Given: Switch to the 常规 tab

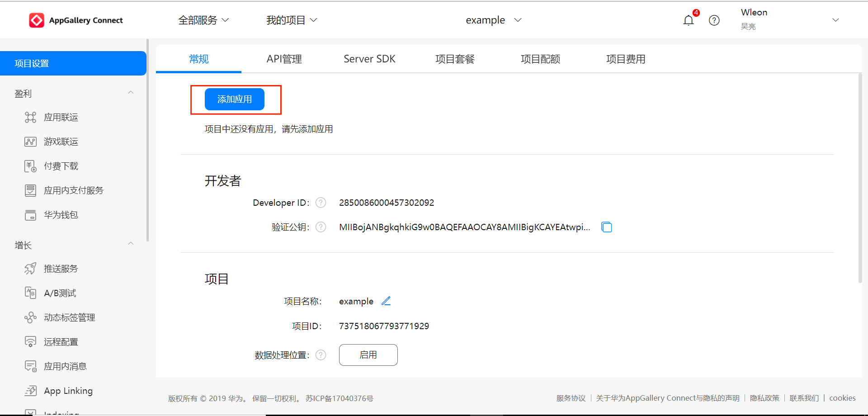Looking at the screenshot, I should click(198, 59).
